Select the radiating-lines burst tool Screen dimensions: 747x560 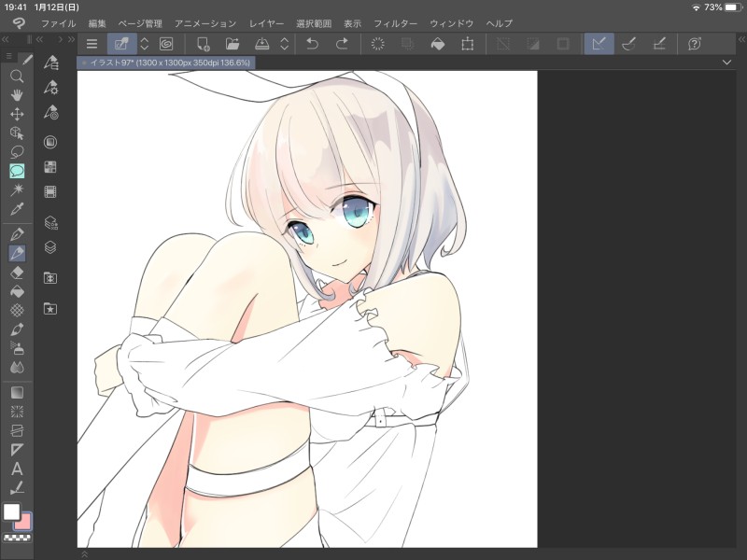[x=17, y=412]
